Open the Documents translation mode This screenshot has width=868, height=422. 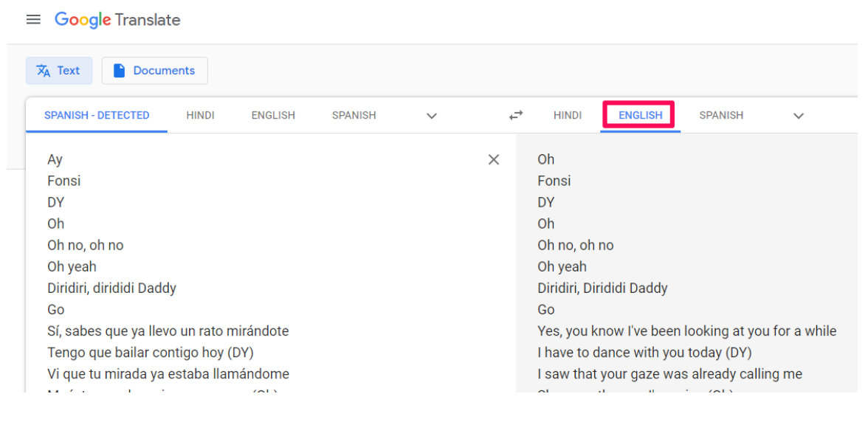click(154, 71)
